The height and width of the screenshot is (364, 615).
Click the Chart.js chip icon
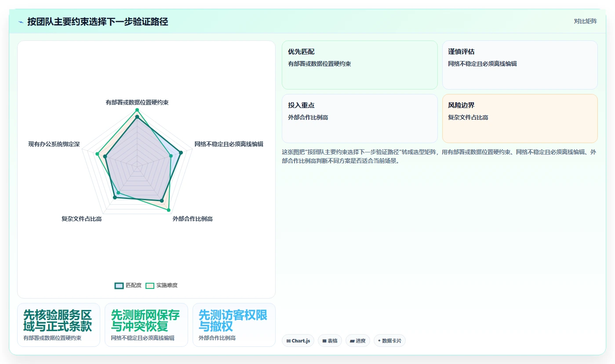click(x=288, y=341)
